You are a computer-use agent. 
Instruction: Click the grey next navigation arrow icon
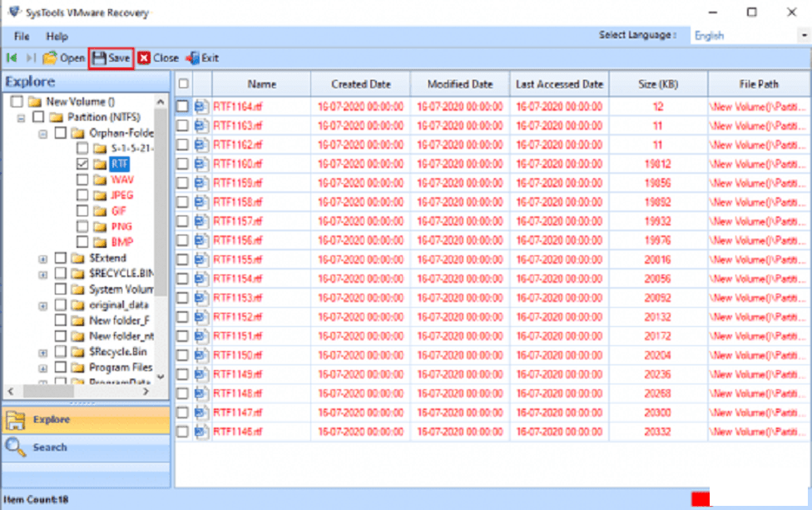pos(31,58)
